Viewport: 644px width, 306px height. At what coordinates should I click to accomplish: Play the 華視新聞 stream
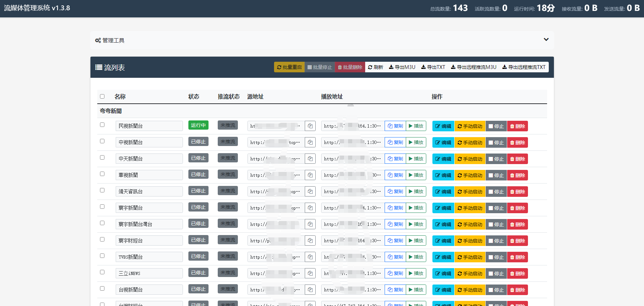[416, 175]
